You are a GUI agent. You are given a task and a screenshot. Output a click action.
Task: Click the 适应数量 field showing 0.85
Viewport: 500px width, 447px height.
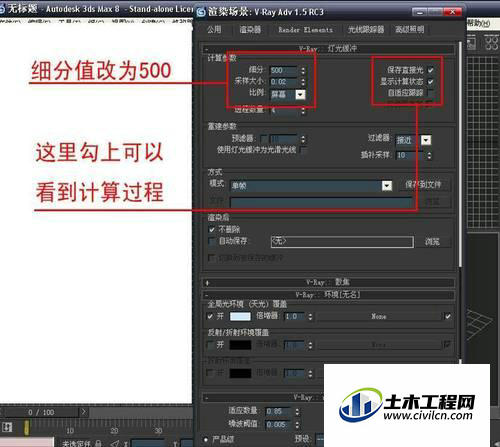278,412
